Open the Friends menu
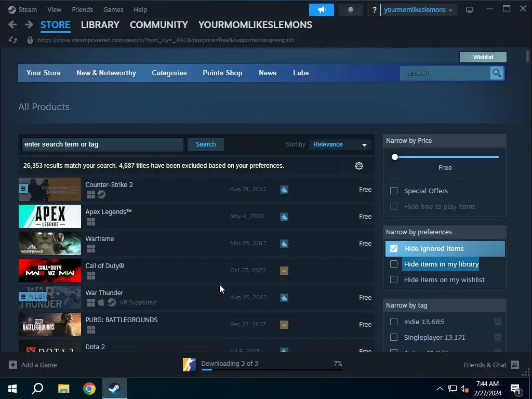 (82, 10)
